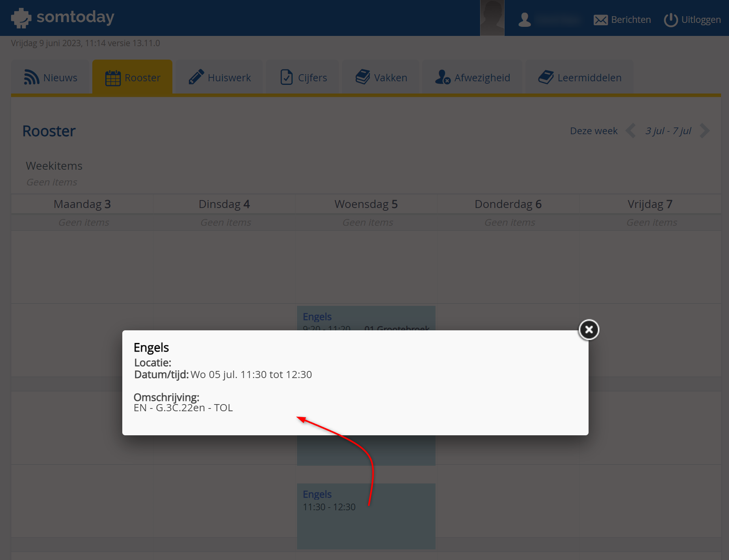Go to next week with right chevron
729x560 pixels.
705,131
